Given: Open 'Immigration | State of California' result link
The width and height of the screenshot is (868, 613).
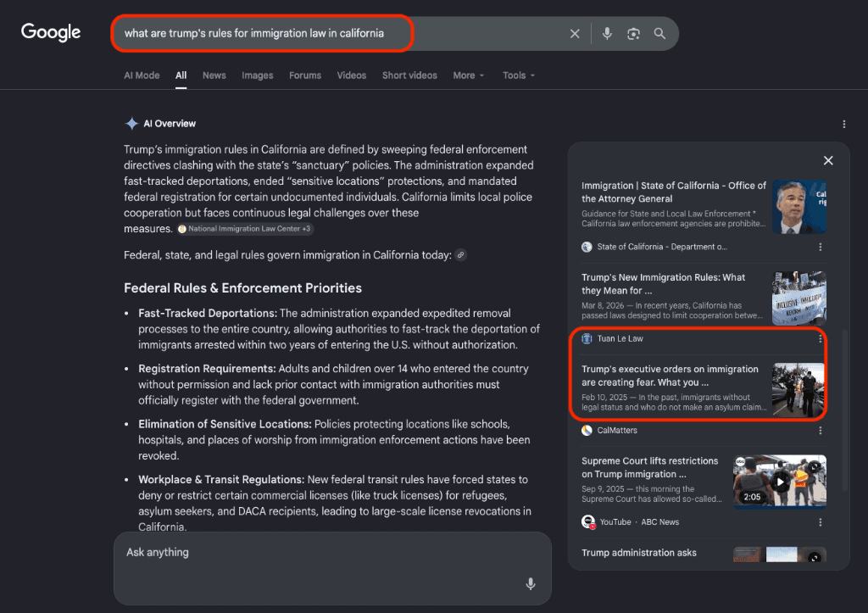Looking at the screenshot, I should (674, 192).
